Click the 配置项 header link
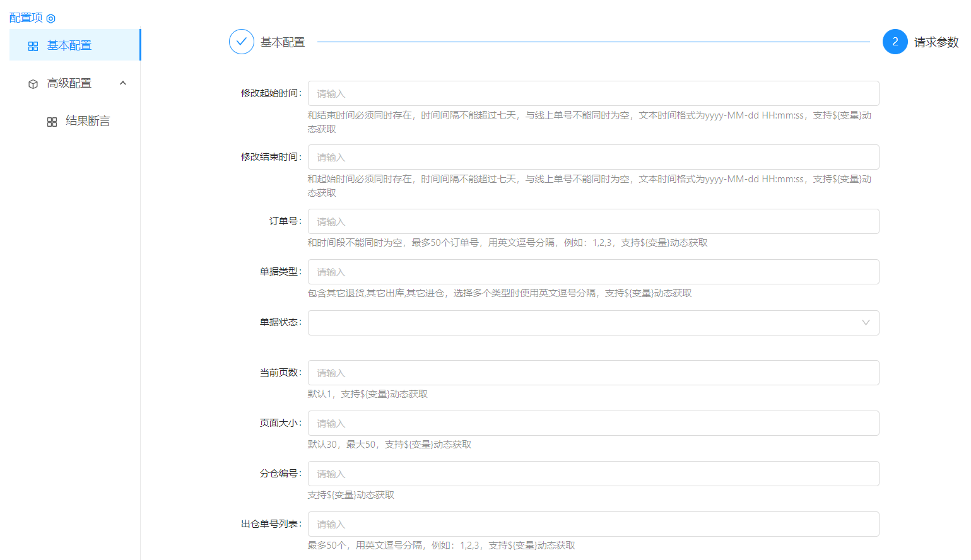 point(26,18)
